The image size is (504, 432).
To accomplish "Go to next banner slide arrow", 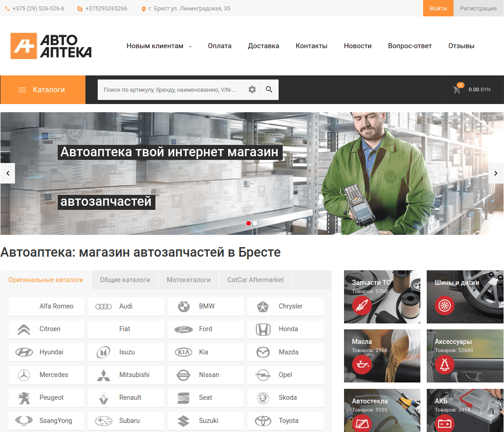I will (x=496, y=173).
